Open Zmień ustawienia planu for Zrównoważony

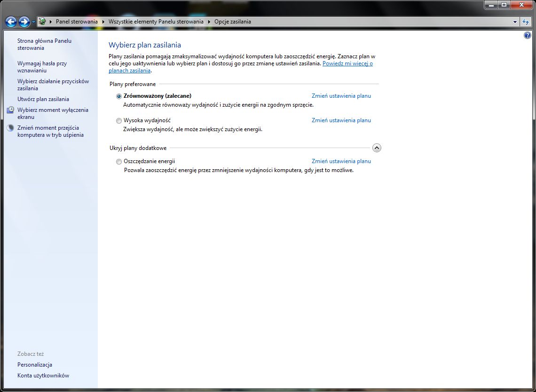[x=341, y=96]
